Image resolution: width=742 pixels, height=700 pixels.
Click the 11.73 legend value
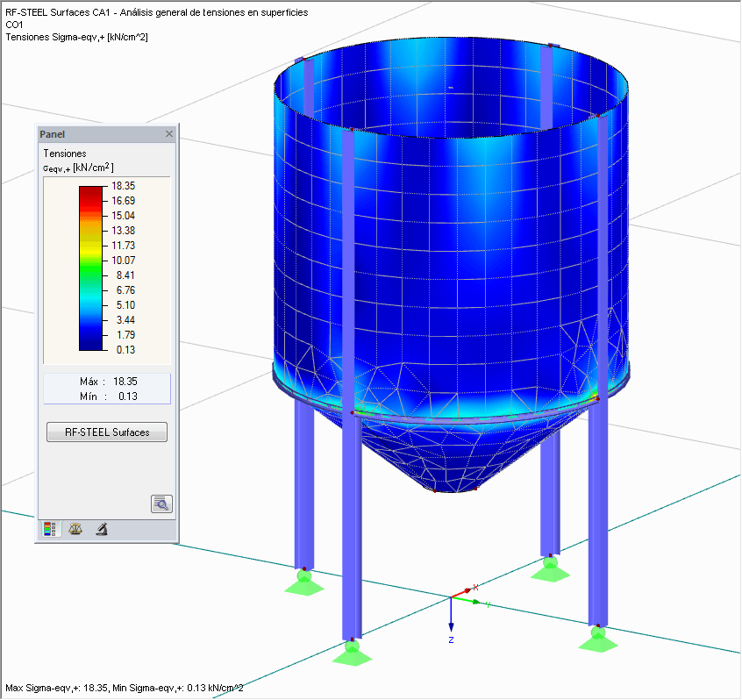(x=123, y=245)
